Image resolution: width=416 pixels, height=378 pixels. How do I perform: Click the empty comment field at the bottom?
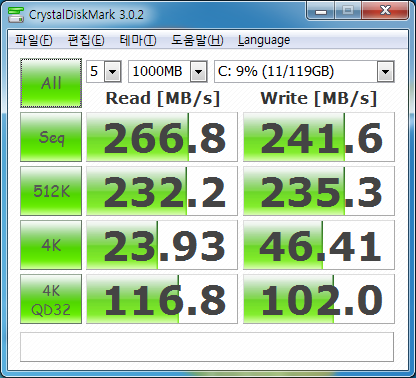(207, 347)
